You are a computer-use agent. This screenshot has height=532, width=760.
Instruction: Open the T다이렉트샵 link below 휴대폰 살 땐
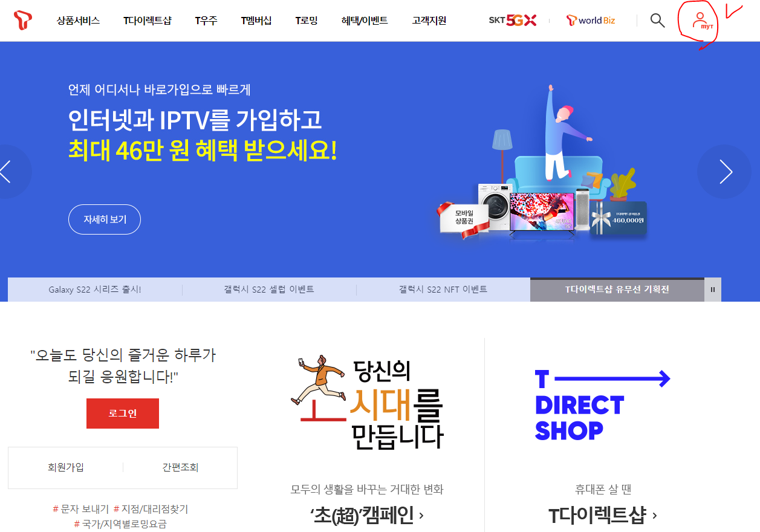pos(602,516)
